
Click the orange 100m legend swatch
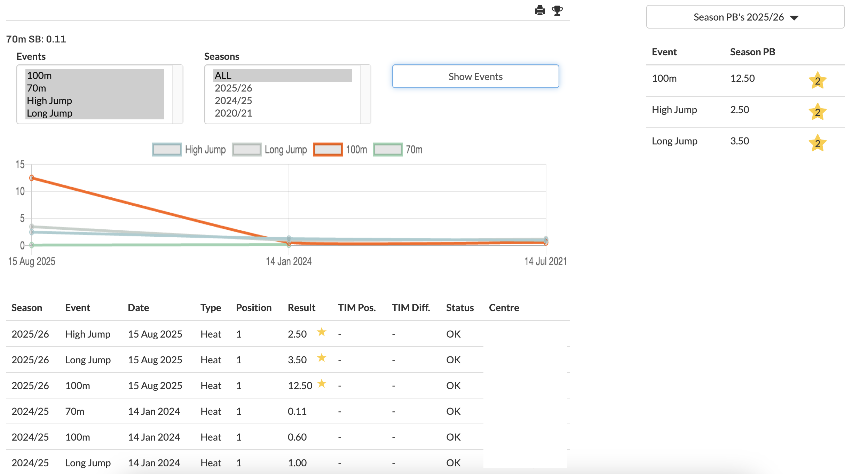point(328,150)
